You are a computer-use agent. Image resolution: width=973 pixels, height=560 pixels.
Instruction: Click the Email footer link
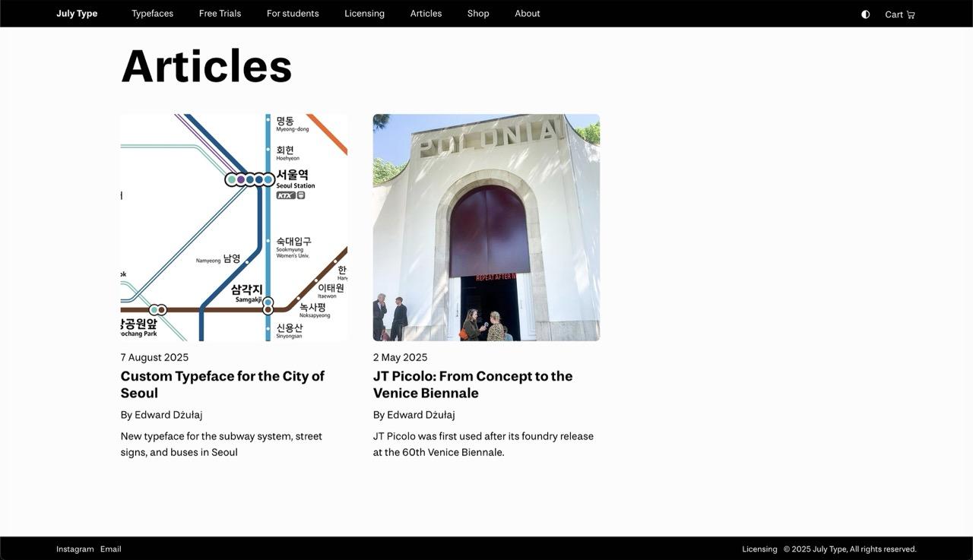[x=110, y=549]
